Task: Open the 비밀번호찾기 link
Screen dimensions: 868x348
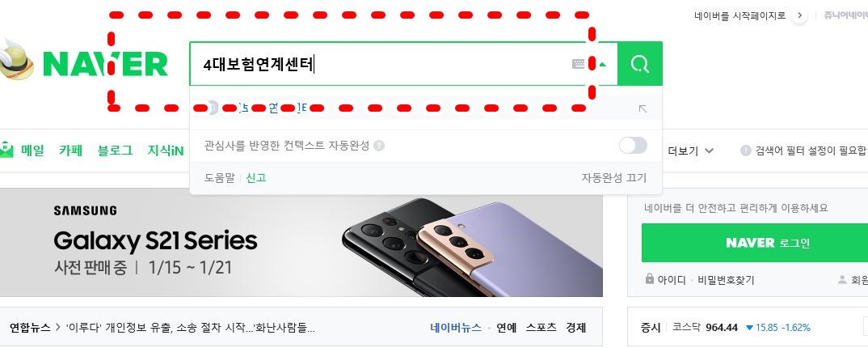Action: [726, 280]
